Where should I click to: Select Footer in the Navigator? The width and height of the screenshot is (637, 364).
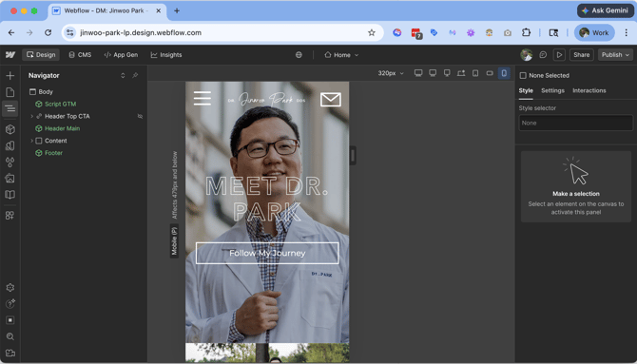pyautogui.click(x=53, y=153)
